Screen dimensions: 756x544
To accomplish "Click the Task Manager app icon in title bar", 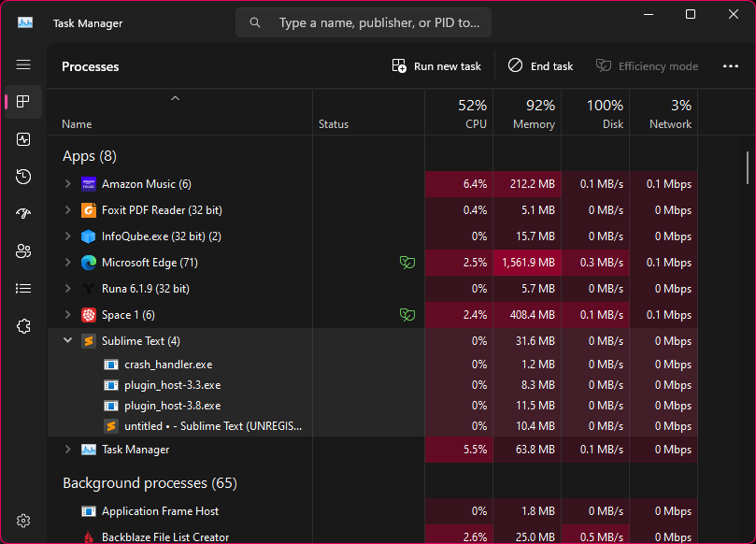I will 25,22.
